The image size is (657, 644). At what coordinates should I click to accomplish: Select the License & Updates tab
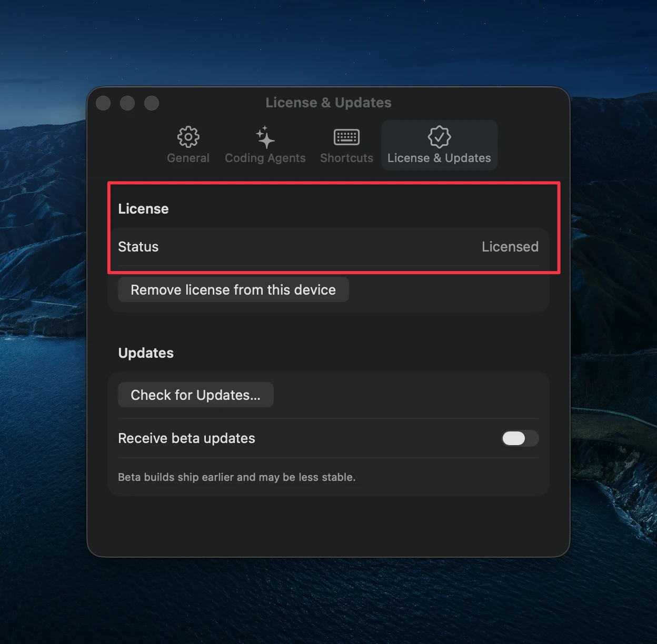pyautogui.click(x=439, y=145)
